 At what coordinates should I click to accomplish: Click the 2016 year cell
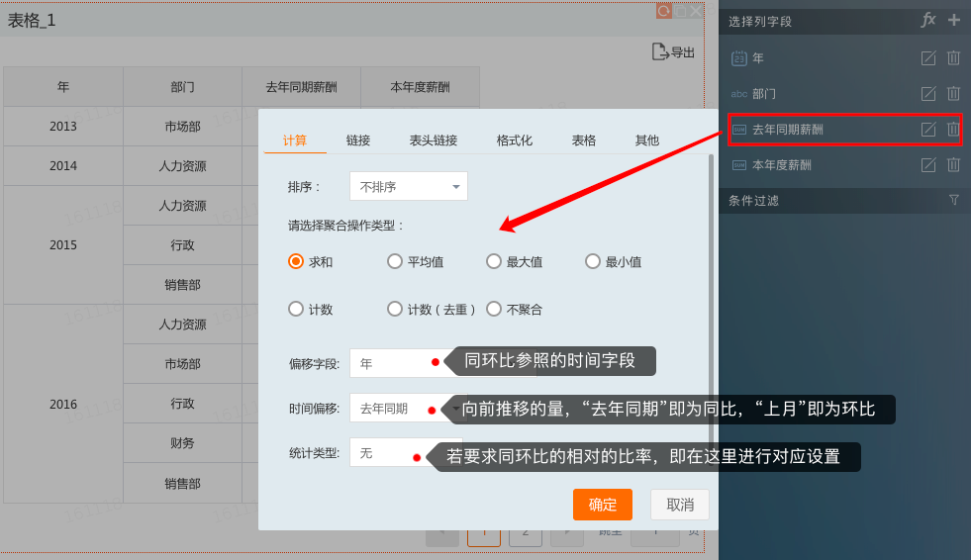click(63, 404)
